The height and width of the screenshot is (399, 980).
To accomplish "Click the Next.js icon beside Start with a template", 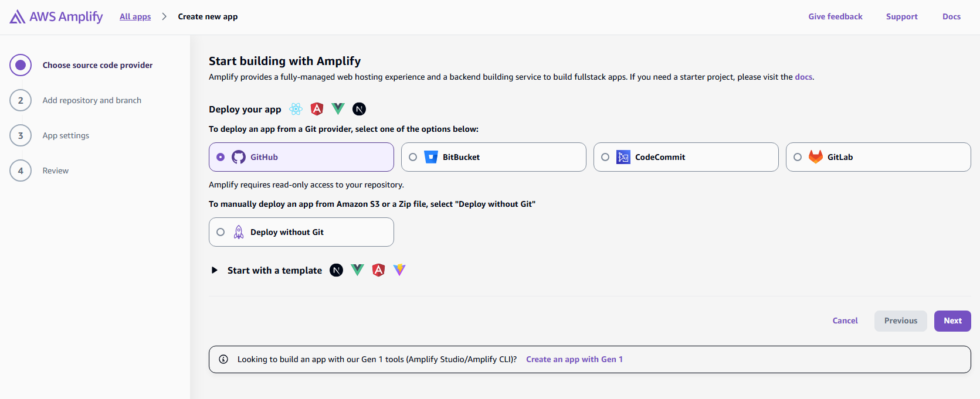I will [x=337, y=270].
